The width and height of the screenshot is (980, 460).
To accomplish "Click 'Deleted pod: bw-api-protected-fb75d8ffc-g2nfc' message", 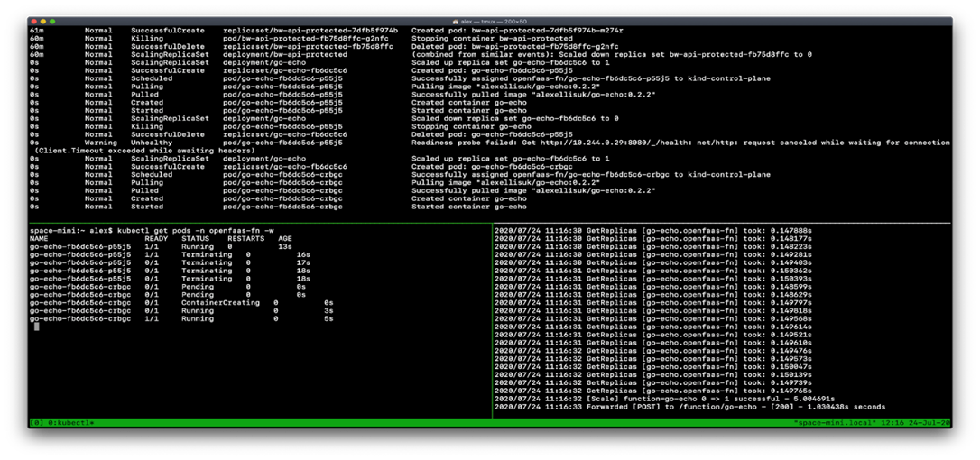I will (x=515, y=46).
